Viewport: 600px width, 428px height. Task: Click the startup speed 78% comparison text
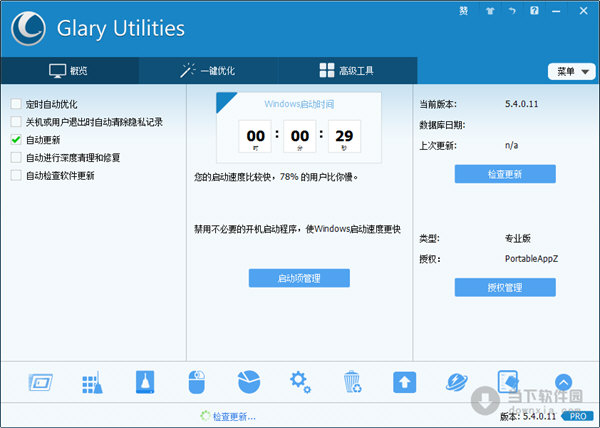[x=276, y=177]
